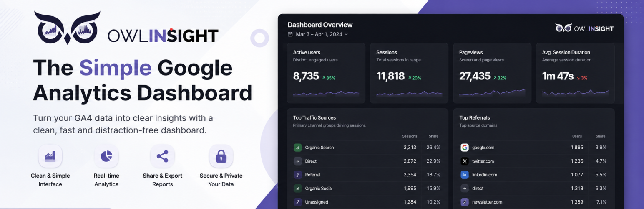
Task: Select the Organic Social row label
Action: tap(319, 189)
